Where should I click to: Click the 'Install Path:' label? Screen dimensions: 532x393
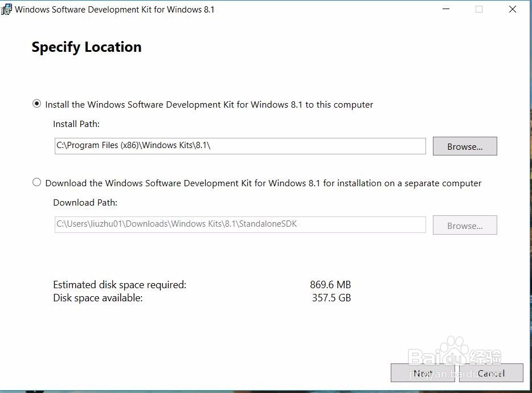[76, 124]
